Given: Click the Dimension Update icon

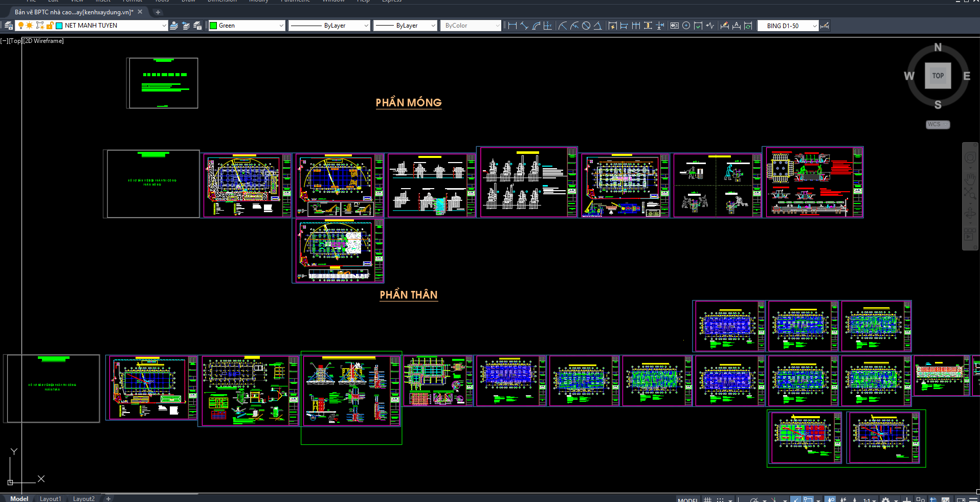Looking at the screenshot, I should 748,26.
